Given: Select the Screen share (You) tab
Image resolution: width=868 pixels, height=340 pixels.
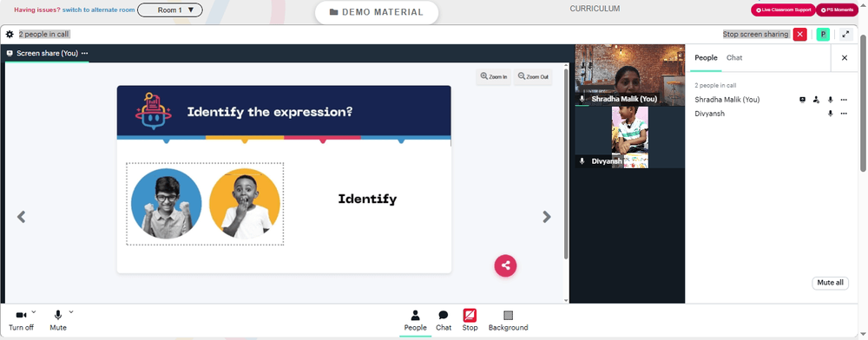Looking at the screenshot, I should [47, 53].
